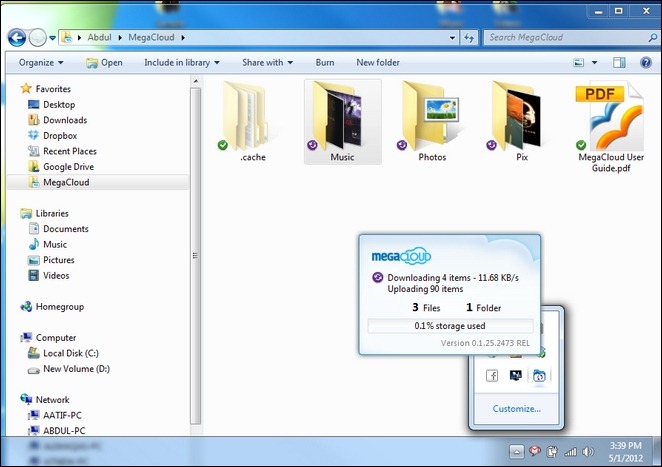Click the refresh button beside address bar
The height and width of the screenshot is (467, 662).
click(469, 38)
